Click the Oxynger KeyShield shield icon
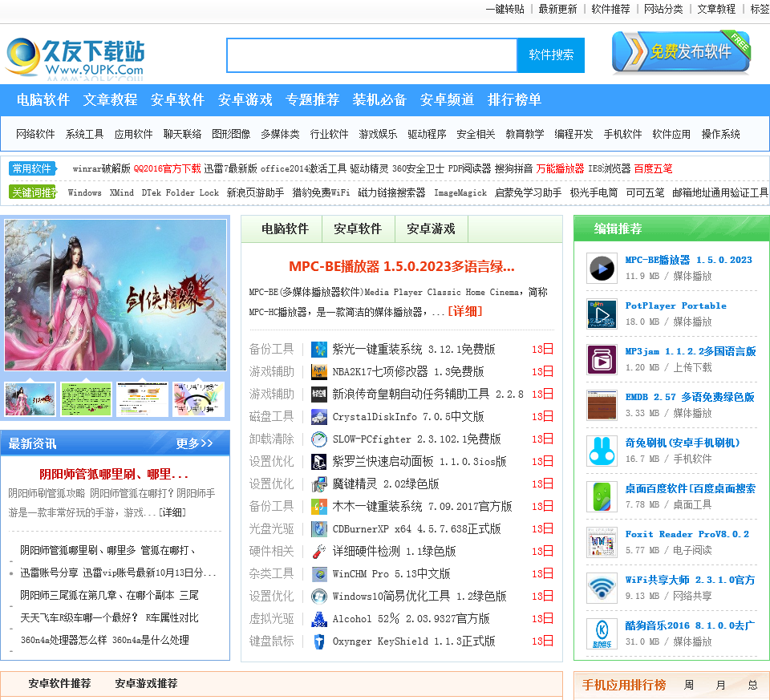Viewport: 770px width, 700px height. click(319, 641)
